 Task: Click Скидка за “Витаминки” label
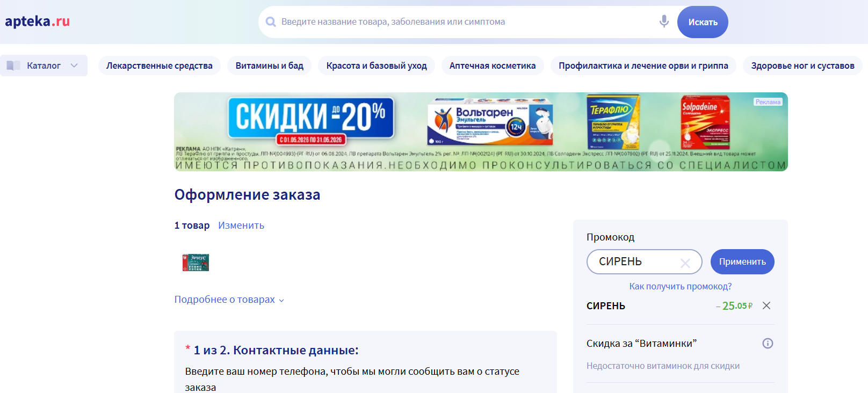(641, 343)
